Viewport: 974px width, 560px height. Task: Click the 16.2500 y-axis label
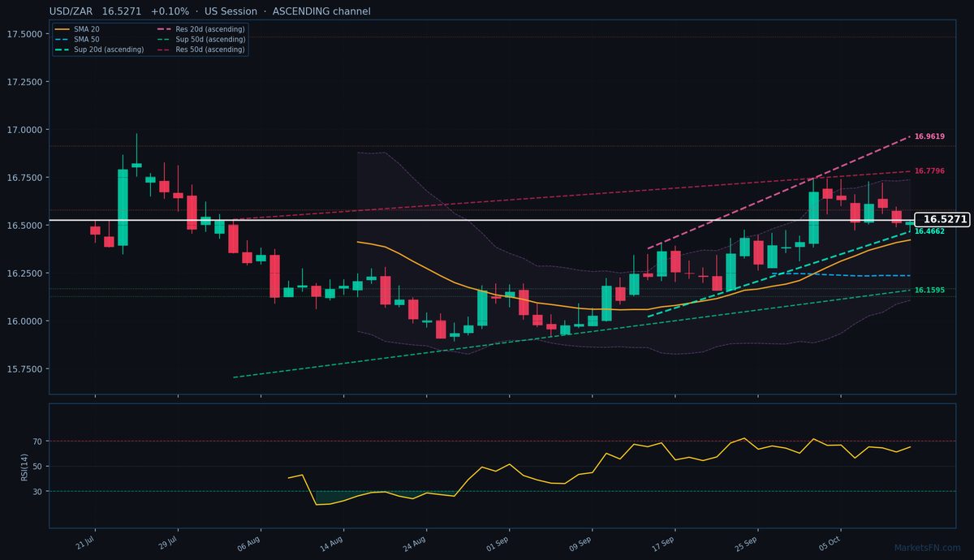(24, 274)
